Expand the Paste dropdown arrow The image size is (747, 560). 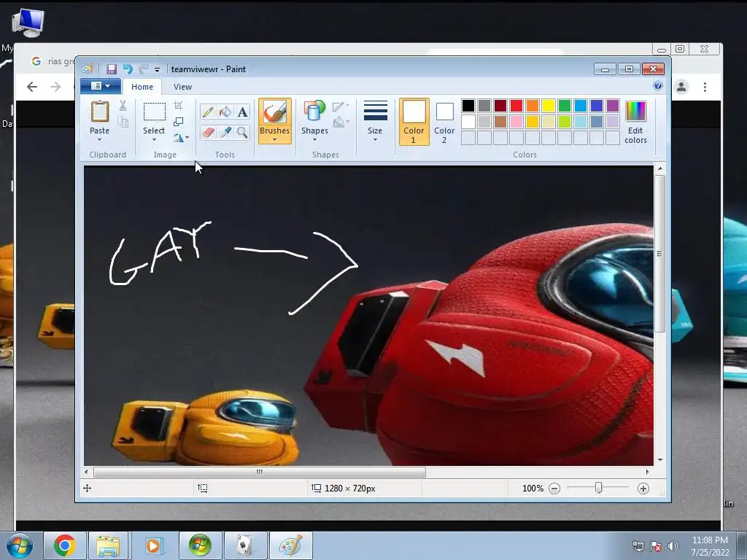[x=99, y=139]
